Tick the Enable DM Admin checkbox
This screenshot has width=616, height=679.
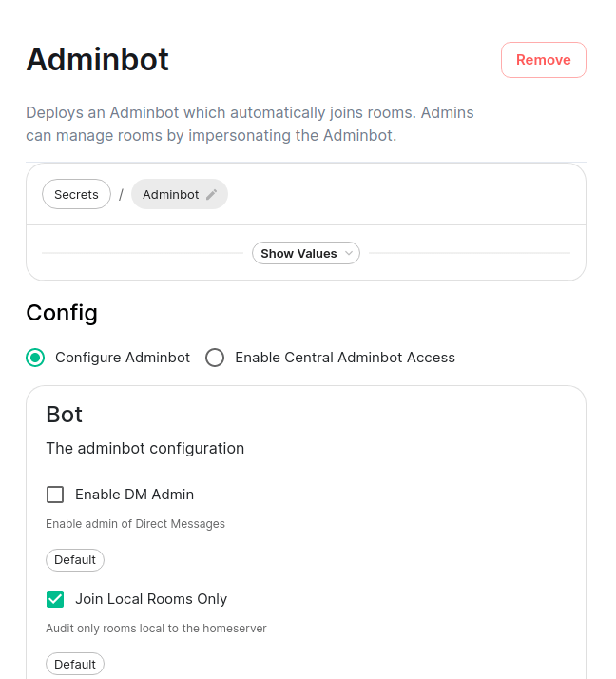[55, 495]
